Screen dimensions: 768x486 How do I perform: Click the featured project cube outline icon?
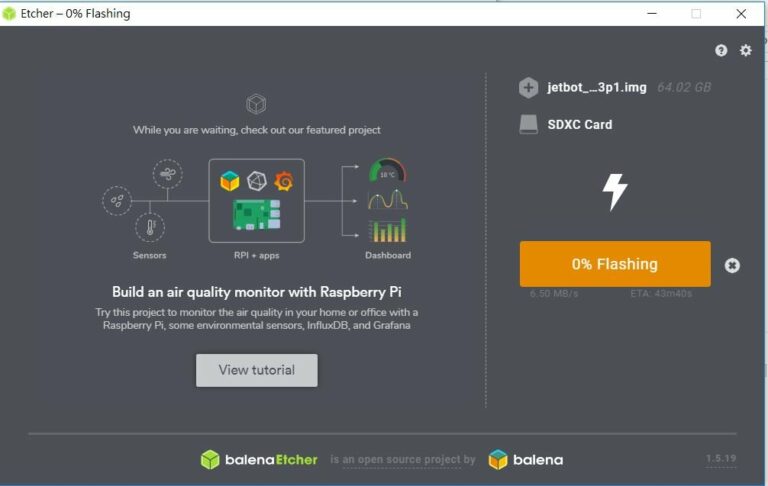pos(256,104)
